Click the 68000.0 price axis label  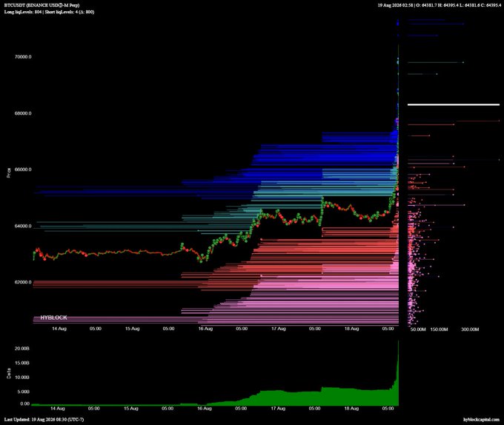point(23,113)
